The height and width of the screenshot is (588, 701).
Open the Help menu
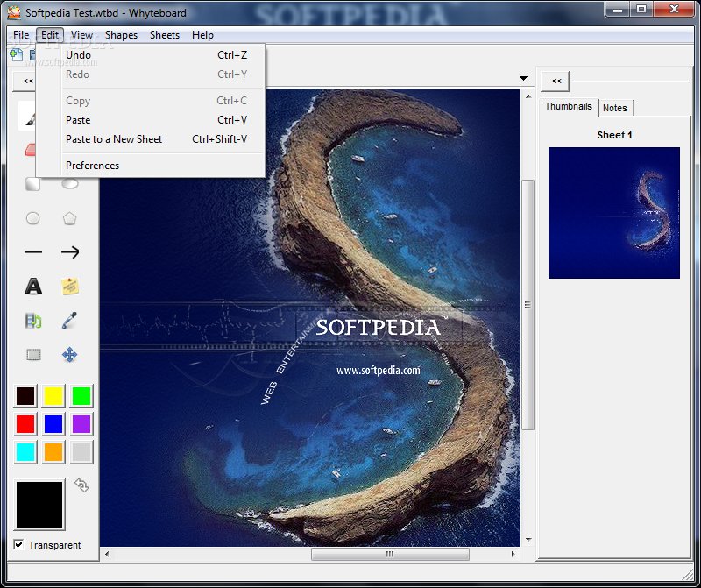click(x=202, y=35)
